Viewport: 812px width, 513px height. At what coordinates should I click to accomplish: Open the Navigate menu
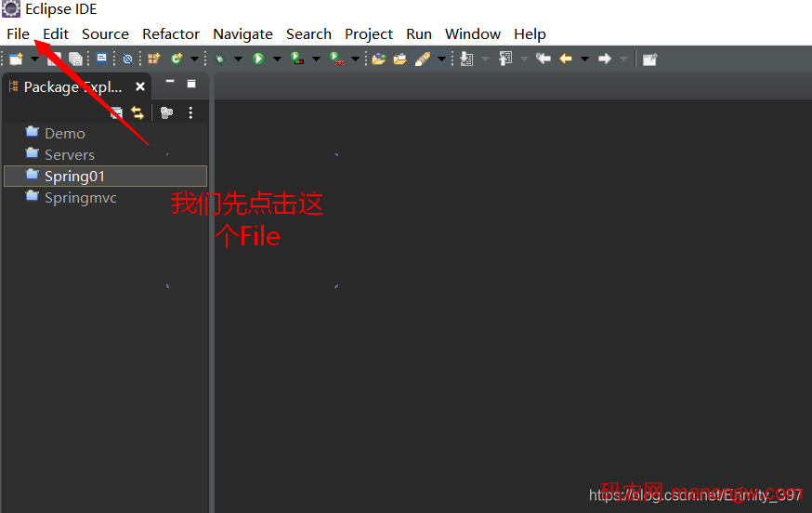(242, 34)
